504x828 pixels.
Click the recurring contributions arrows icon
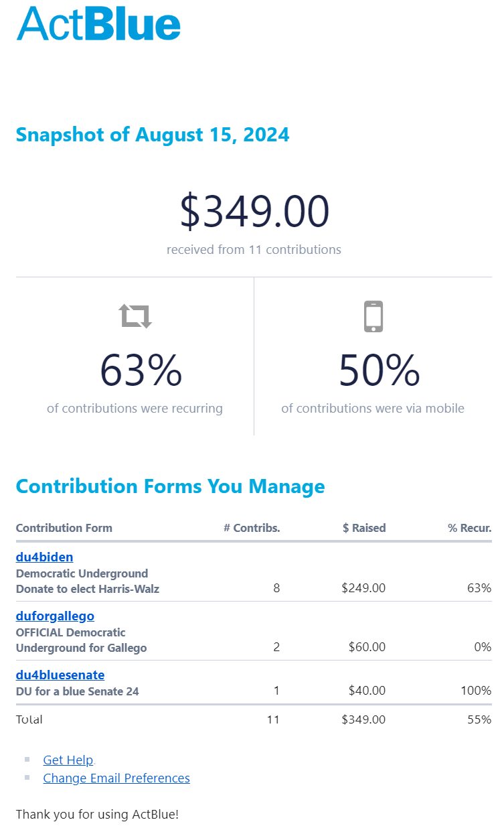point(136,316)
